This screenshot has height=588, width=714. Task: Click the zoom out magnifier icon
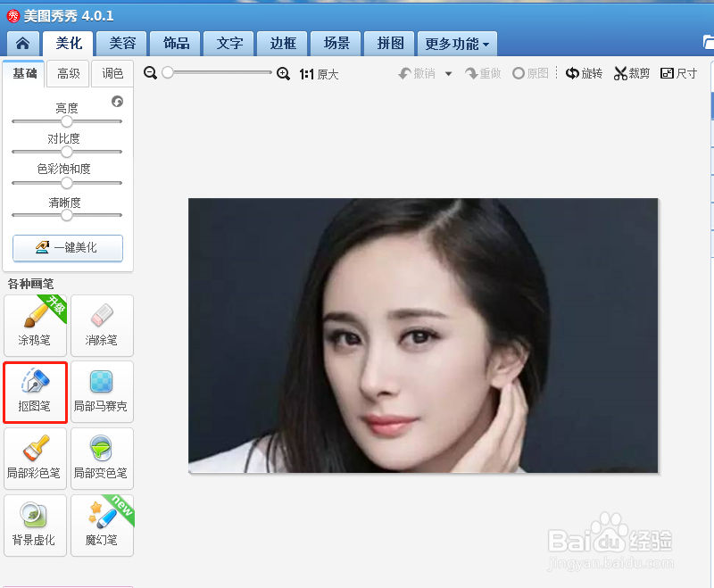150,73
